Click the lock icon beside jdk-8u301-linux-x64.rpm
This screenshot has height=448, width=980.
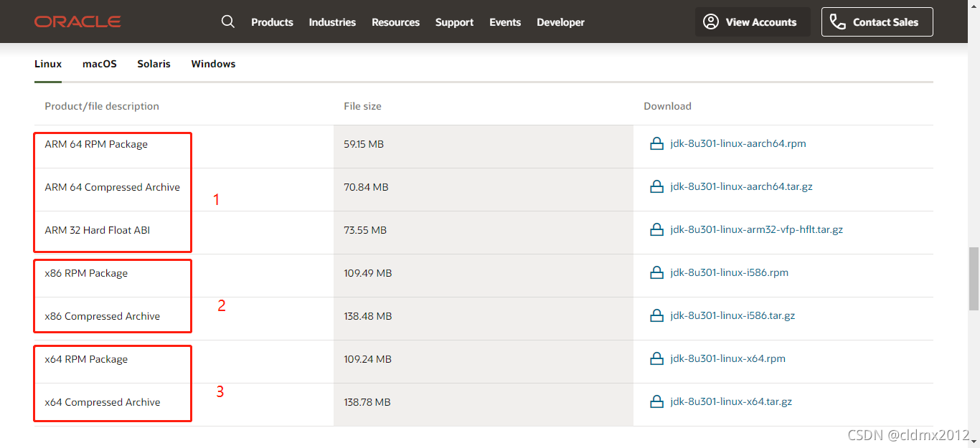[x=656, y=358]
